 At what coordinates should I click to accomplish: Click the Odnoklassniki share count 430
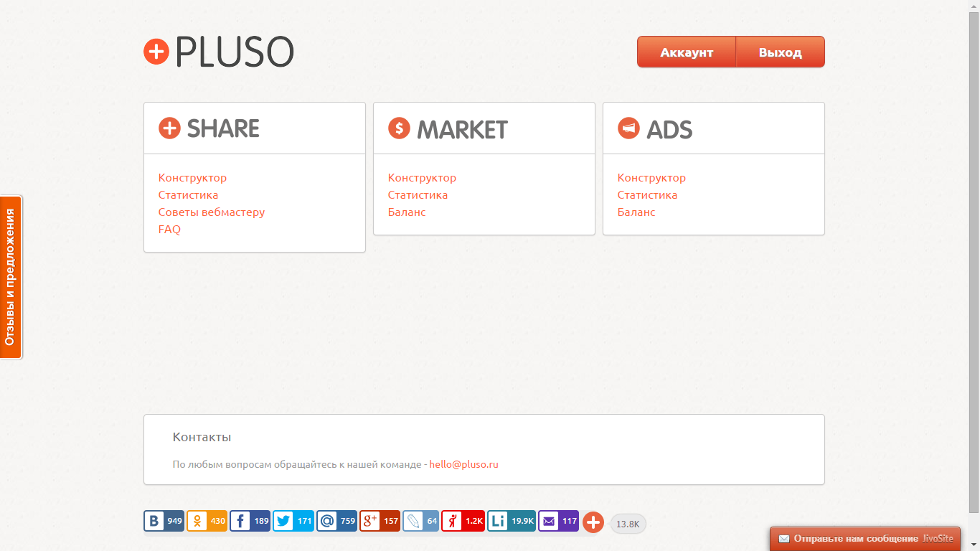(x=217, y=521)
